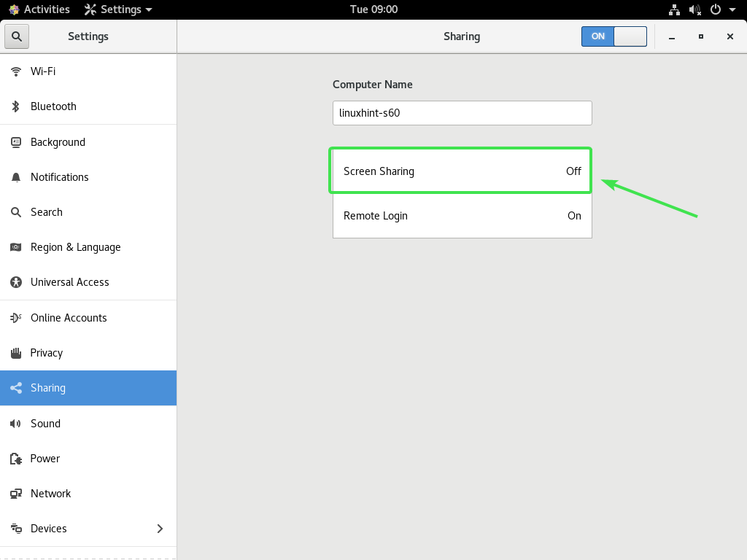Click the Privacy hand icon

click(x=16, y=353)
